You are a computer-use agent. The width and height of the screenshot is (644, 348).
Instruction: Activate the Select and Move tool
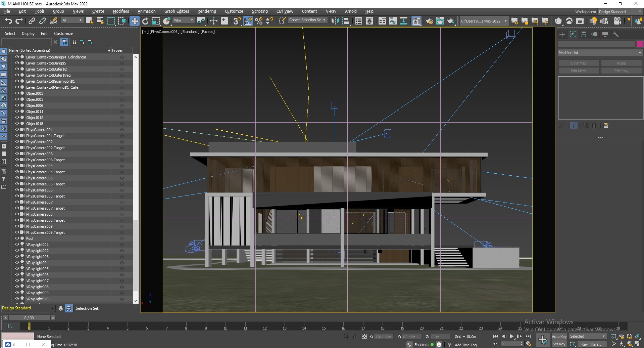(134, 21)
